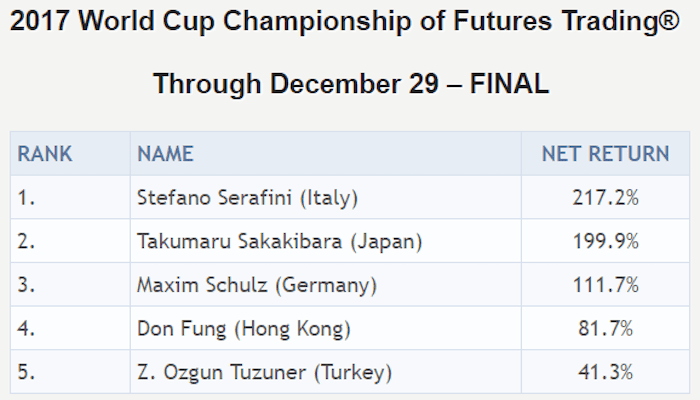Select Takumaru Sakakibara (Japan) name cell
This screenshot has height=400, width=700.
coord(325,241)
